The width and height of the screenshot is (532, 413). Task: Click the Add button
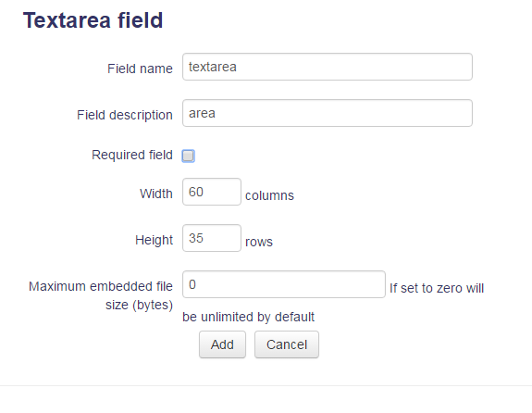[222, 344]
